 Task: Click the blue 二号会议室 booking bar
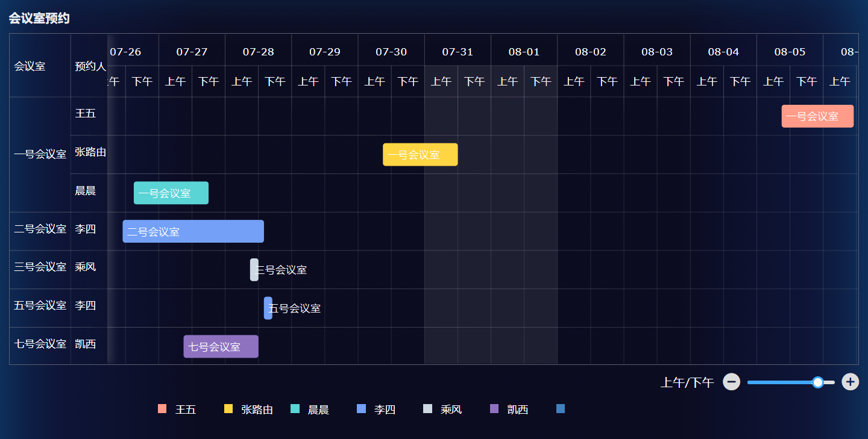coord(193,231)
